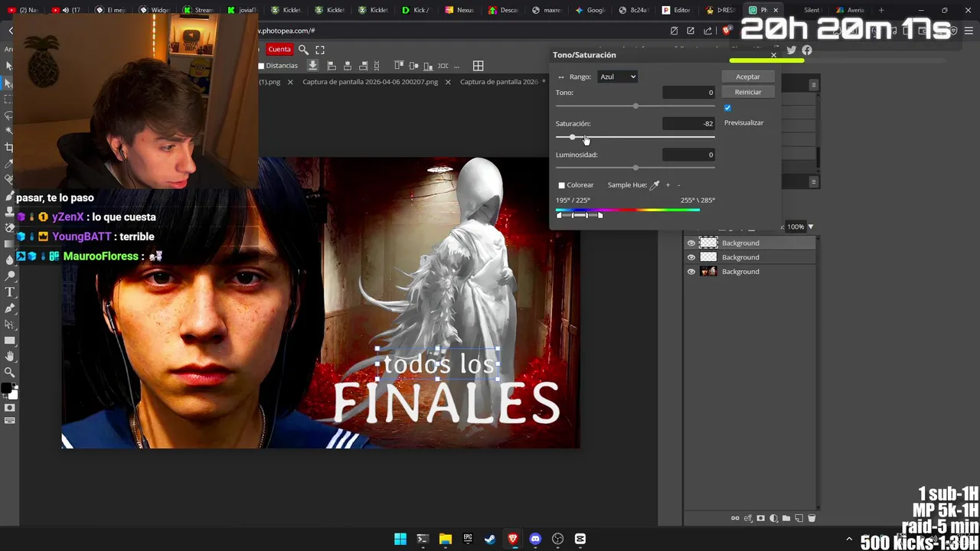The height and width of the screenshot is (551, 980).
Task: Select the Rectangle Select marquee tool
Action: tap(9, 99)
